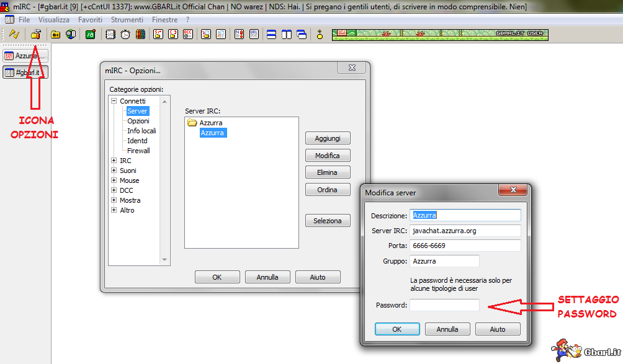Open the Strumenti menu
Image resolution: width=623 pixels, height=364 pixels.
pyautogui.click(x=127, y=19)
